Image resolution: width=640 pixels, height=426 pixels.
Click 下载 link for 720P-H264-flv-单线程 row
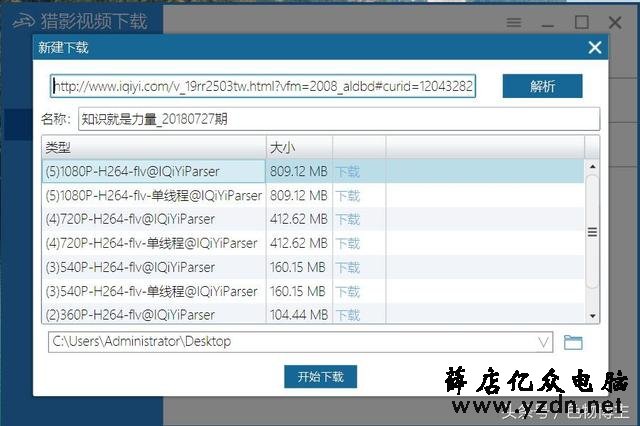[x=348, y=244]
